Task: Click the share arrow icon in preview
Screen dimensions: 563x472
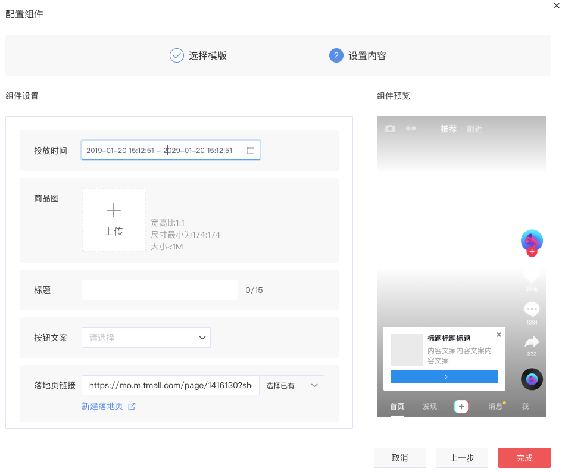Action: 532,342
